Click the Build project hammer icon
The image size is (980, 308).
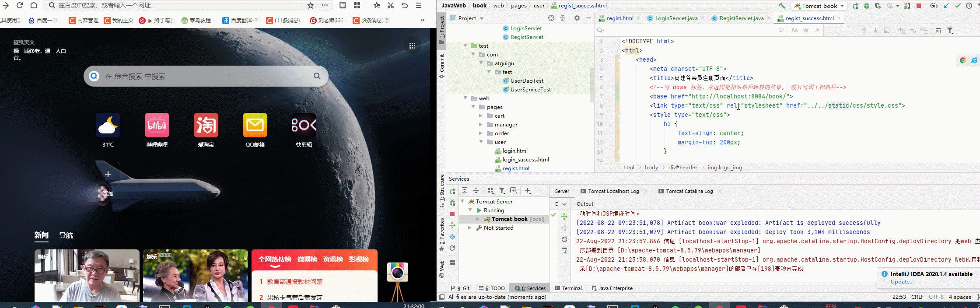pos(782,6)
